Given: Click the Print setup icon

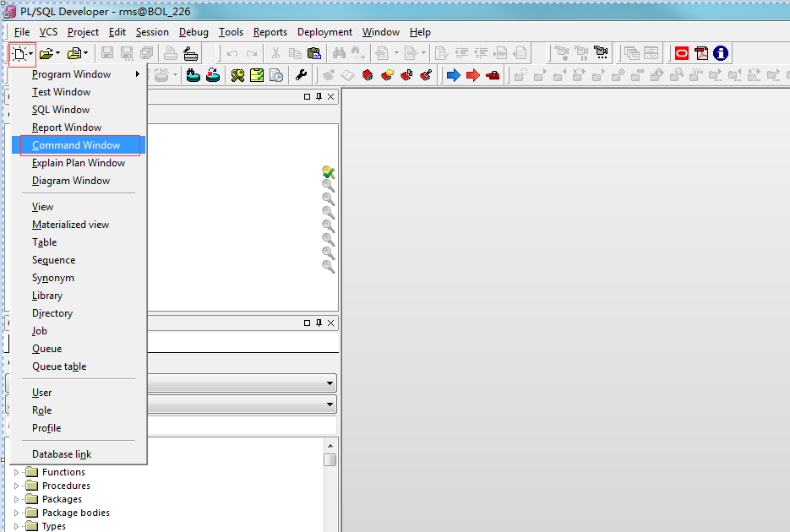Looking at the screenshot, I should click(190, 53).
